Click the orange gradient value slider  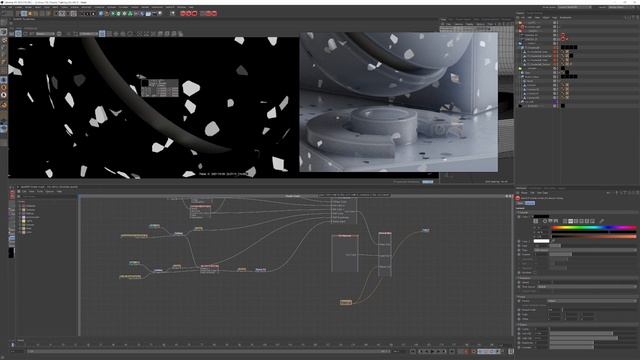[x=594, y=236]
